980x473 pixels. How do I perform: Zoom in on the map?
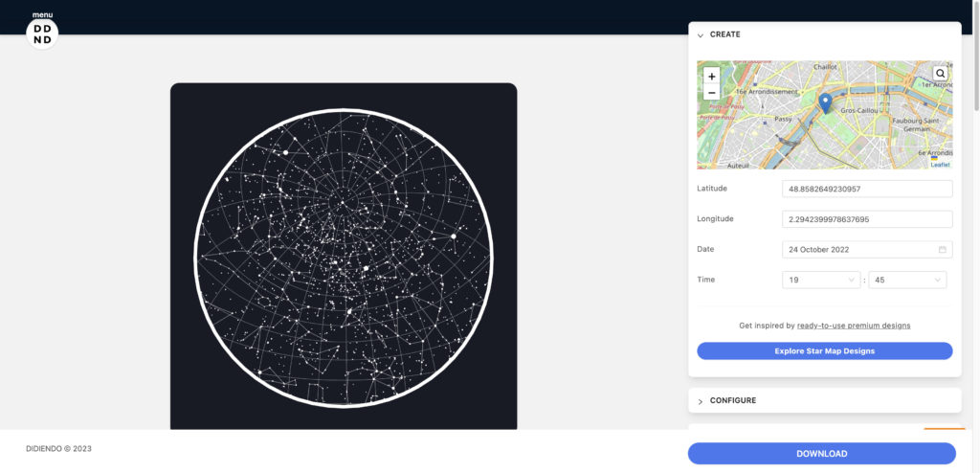(711, 76)
